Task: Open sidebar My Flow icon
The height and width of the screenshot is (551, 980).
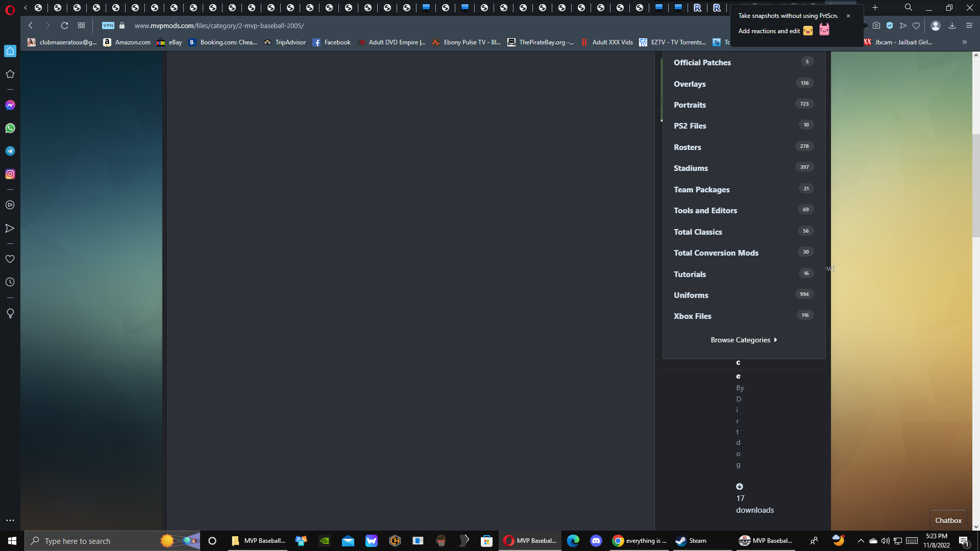Action: 10,228
